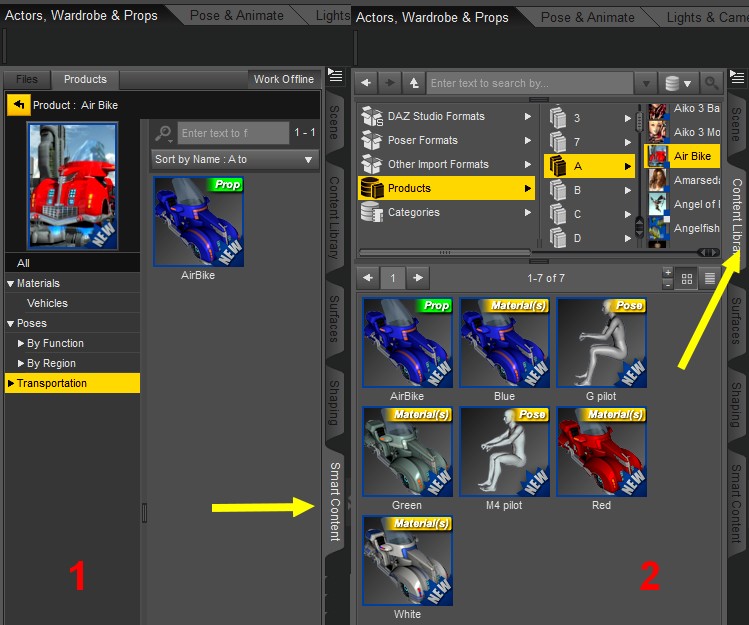Select AirBike Prop thumbnail in Smart Content pane
This screenshot has height=625, width=749.
click(198, 222)
